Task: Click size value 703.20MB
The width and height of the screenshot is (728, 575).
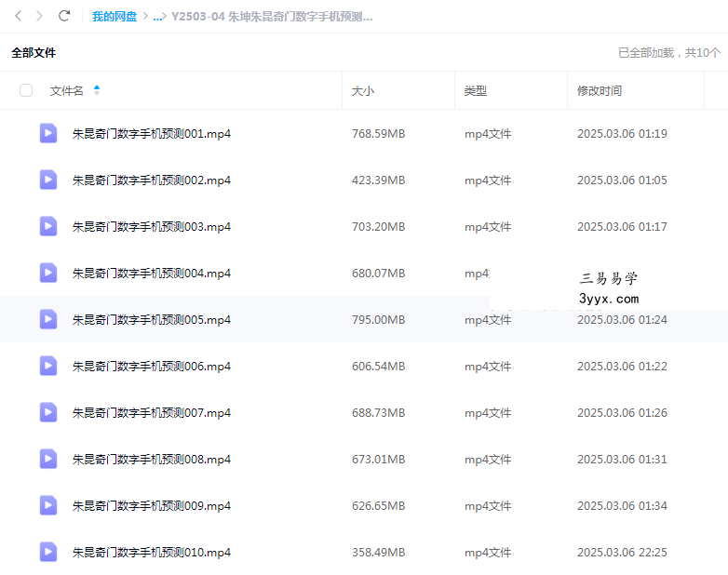Action: [378, 226]
